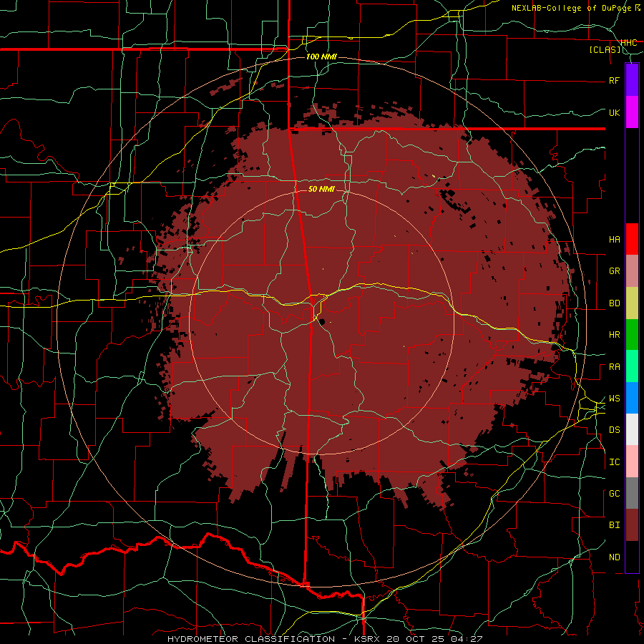The image size is (644, 644).
Task: Click the HA red legend swatch
Action: point(632,239)
